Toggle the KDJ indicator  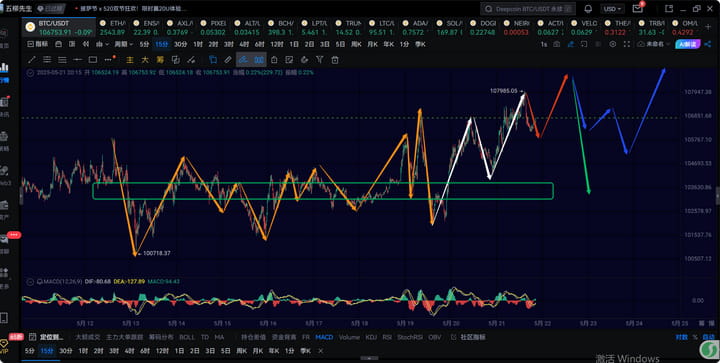(x=371, y=337)
